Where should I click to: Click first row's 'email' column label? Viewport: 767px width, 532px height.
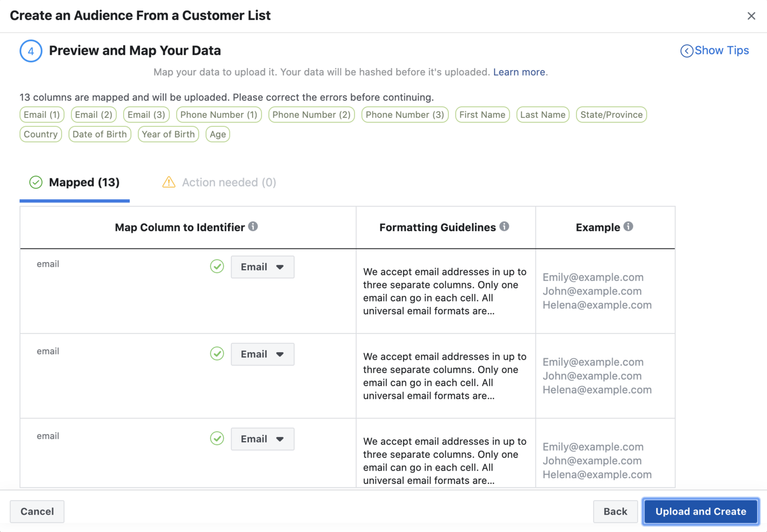48,264
